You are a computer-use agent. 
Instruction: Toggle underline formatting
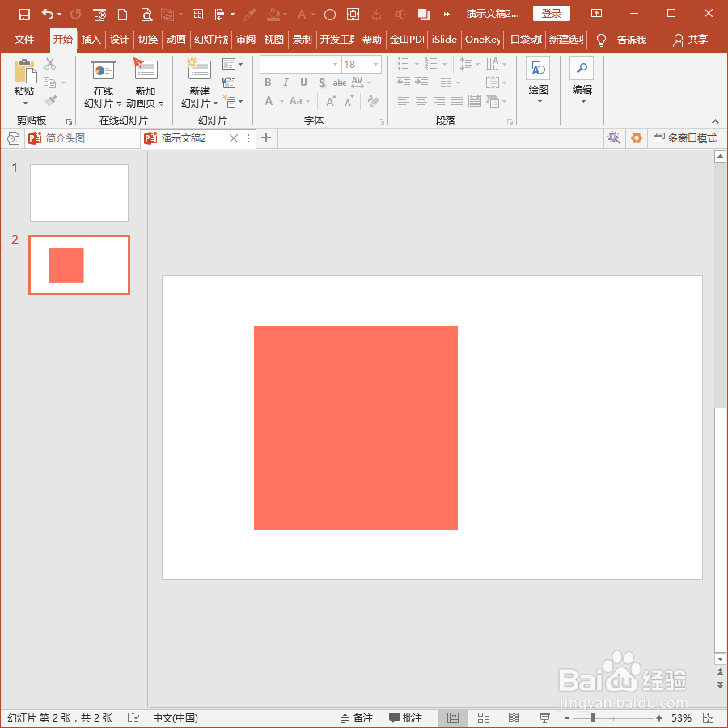point(303,83)
